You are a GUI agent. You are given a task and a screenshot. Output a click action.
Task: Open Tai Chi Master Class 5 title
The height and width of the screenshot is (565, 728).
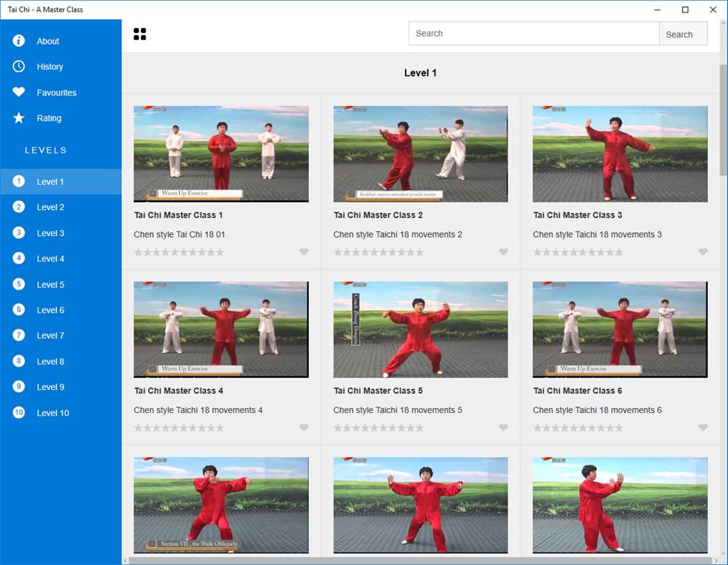378,391
